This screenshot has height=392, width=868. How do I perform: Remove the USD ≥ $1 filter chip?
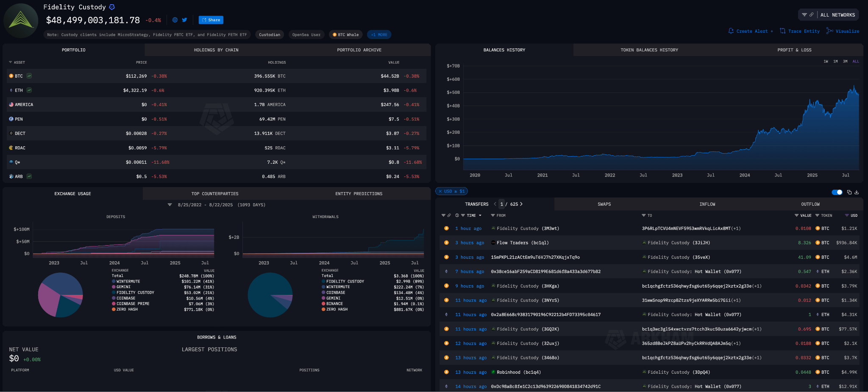[440, 191]
